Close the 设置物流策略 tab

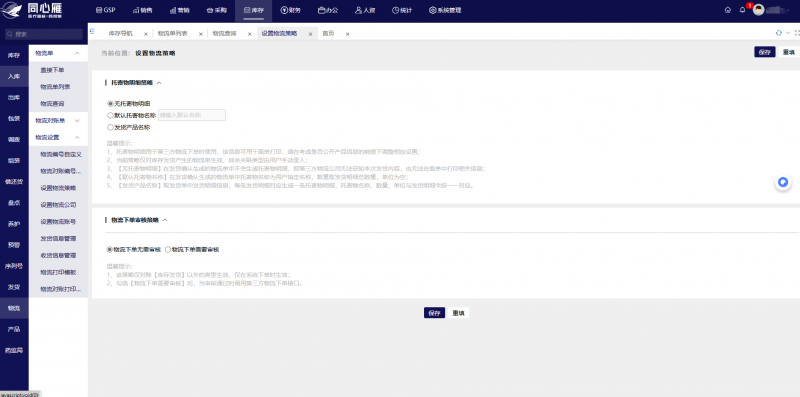point(310,34)
